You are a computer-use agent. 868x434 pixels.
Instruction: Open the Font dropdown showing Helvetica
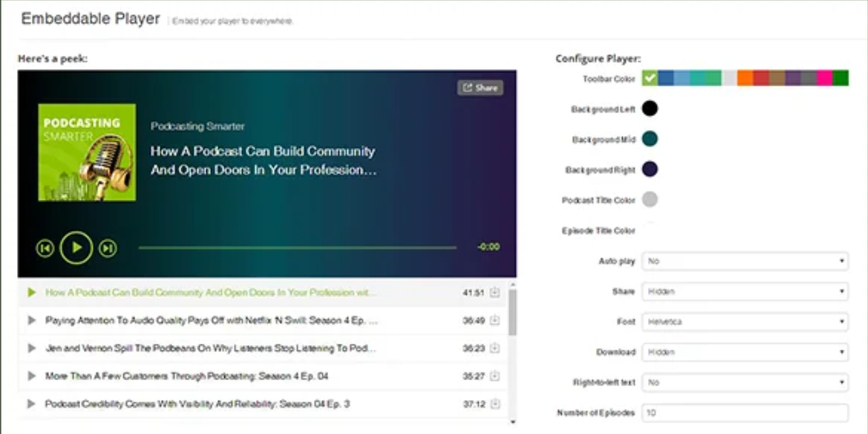[745, 322]
